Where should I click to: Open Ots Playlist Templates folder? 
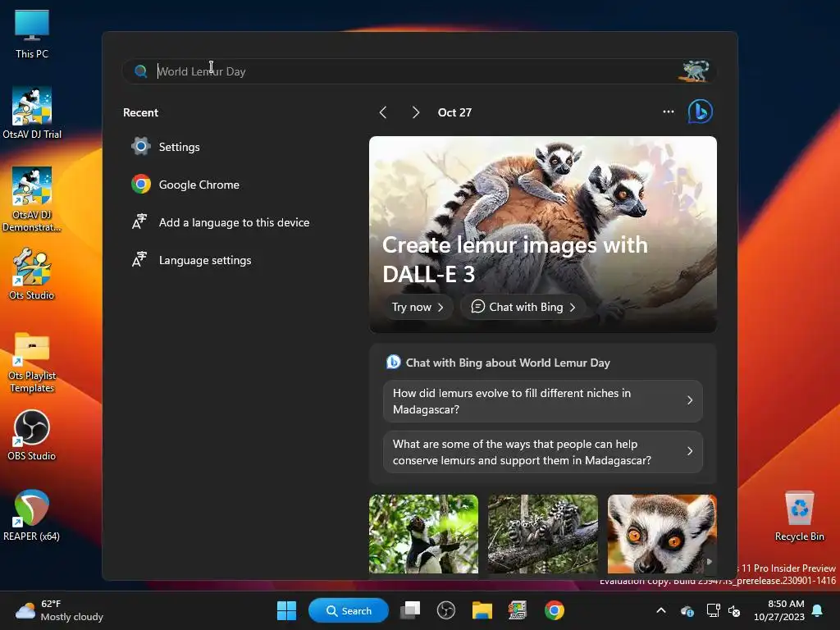pyautogui.click(x=32, y=363)
